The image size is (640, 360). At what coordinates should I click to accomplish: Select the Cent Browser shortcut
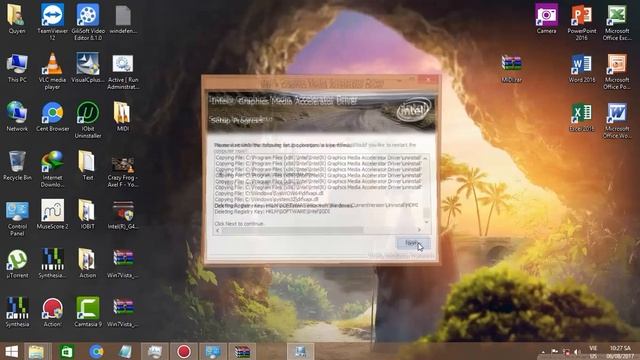point(52,117)
